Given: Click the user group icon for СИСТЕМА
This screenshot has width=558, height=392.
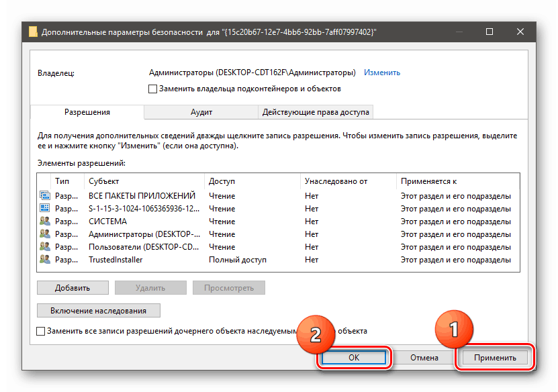Looking at the screenshot, I should point(45,221).
